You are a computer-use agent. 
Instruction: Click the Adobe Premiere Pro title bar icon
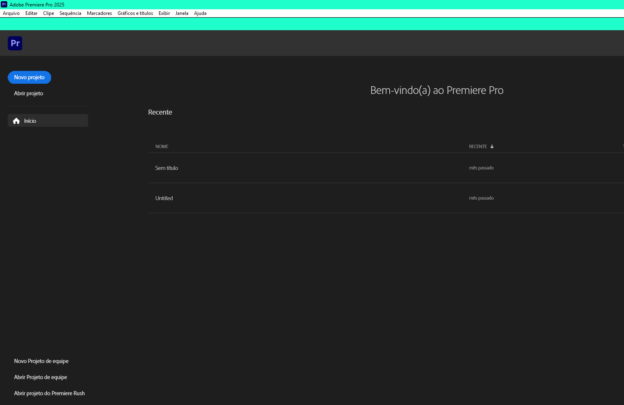(x=4, y=4)
